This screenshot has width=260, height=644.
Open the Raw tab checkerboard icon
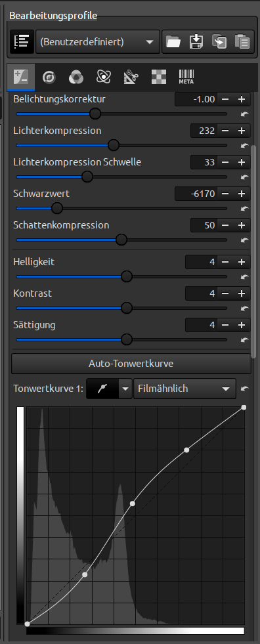point(159,77)
